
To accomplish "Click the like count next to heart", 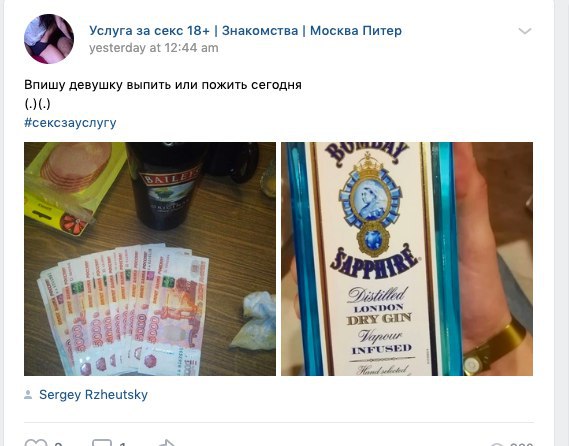I will pyautogui.click(x=58, y=444).
